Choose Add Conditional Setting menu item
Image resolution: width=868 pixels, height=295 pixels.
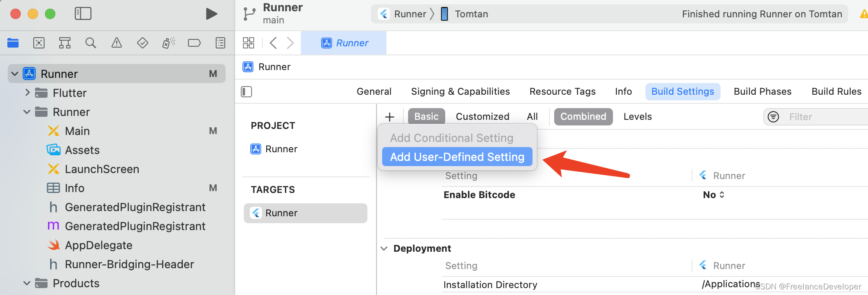pyautogui.click(x=452, y=138)
